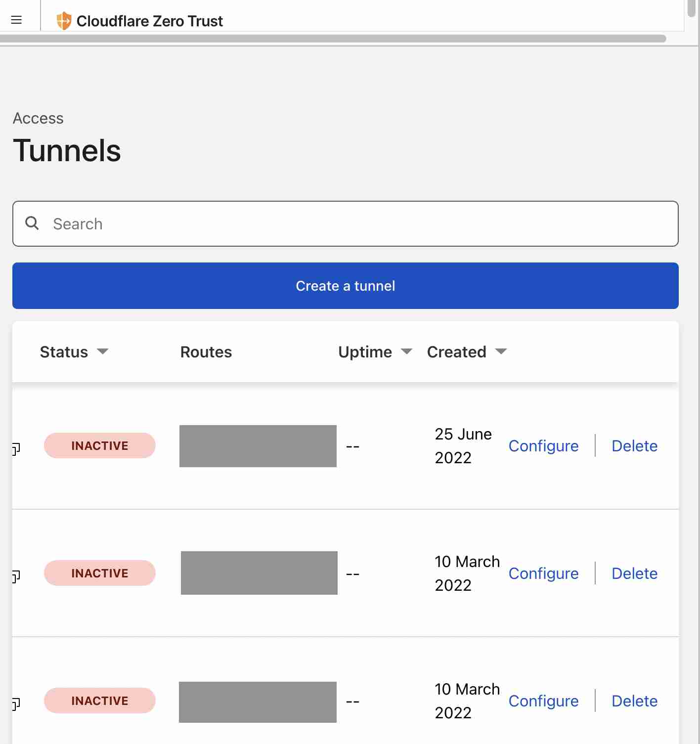Sort tunnels by the Created column arrow
This screenshot has height=744, width=700.
point(501,351)
